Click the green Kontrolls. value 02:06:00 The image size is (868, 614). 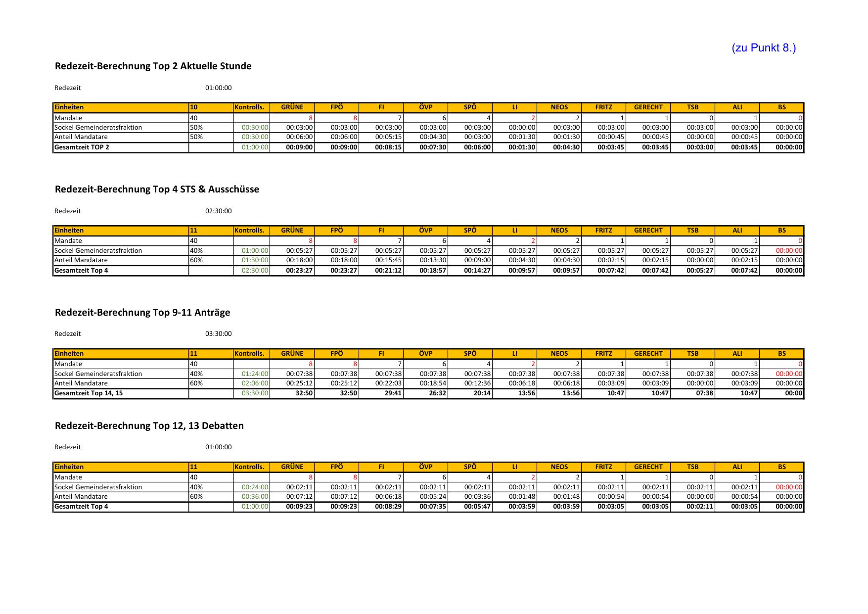(x=255, y=383)
